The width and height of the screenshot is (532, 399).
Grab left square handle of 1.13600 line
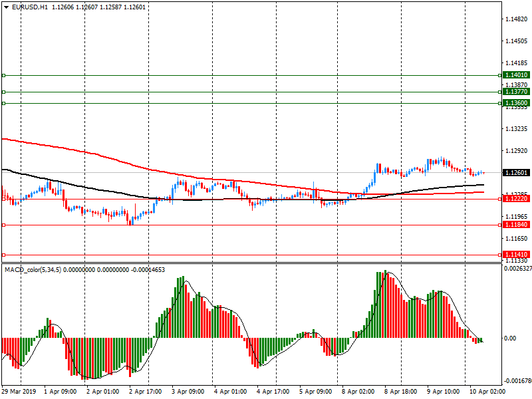point(4,103)
